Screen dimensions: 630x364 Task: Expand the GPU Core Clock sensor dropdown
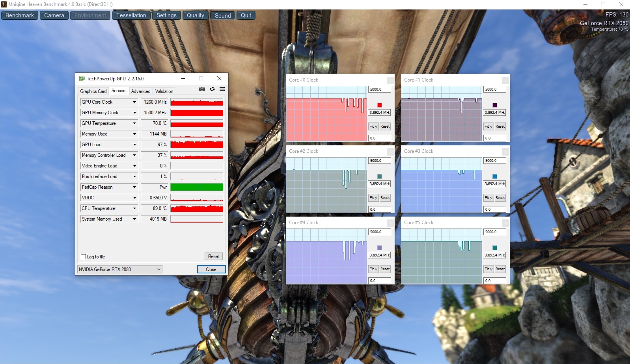pos(134,102)
